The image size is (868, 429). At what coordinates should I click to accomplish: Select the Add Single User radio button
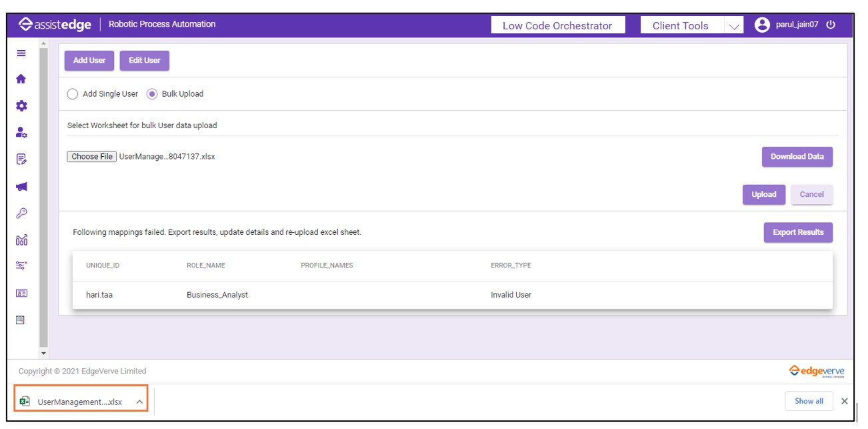point(73,94)
